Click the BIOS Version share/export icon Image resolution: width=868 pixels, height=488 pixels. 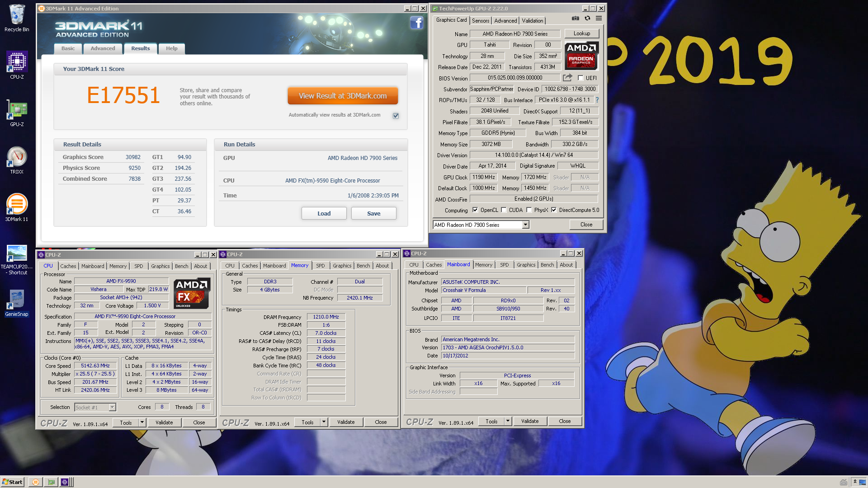tap(568, 78)
